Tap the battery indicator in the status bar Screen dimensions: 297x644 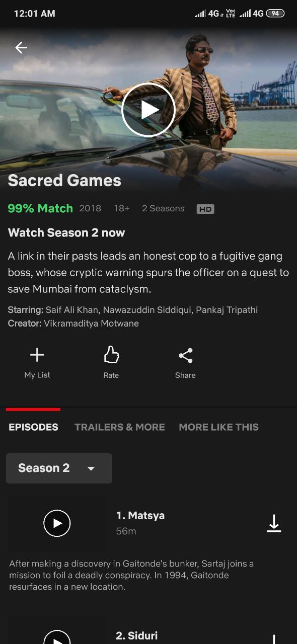pyautogui.click(x=275, y=14)
